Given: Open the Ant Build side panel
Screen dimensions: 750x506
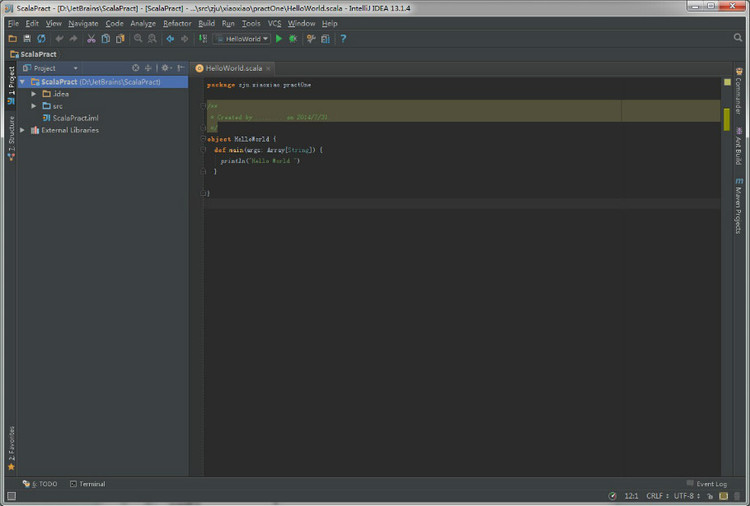Looking at the screenshot, I should pyautogui.click(x=739, y=146).
